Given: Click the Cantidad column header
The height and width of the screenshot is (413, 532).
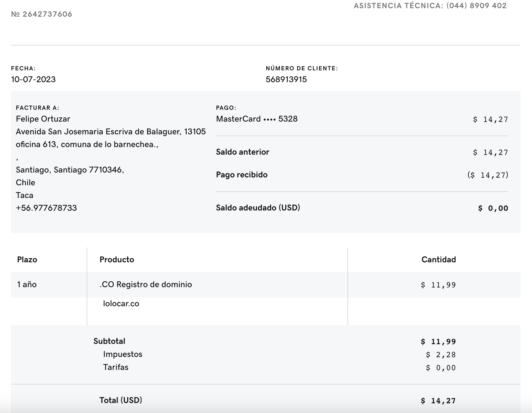Looking at the screenshot, I should pyautogui.click(x=438, y=260).
